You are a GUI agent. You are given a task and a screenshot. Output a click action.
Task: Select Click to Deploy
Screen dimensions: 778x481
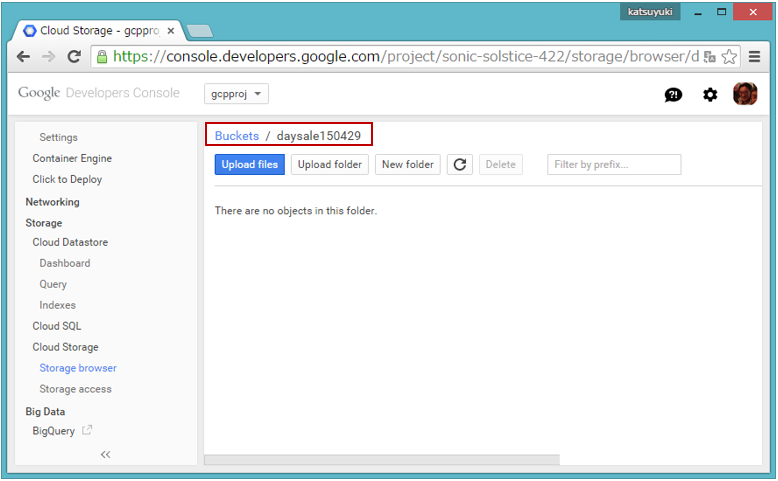coord(67,179)
